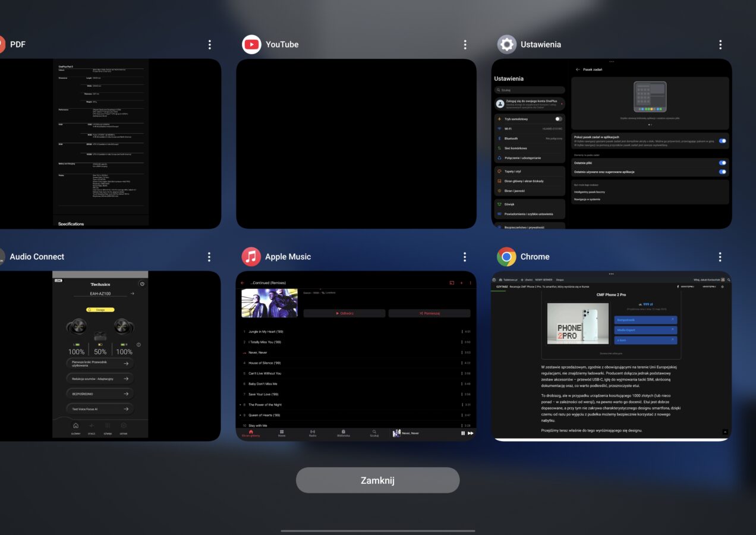756x535 pixels.
Task: Disable the Ostatnie pliki switch
Action: (723, 162)
